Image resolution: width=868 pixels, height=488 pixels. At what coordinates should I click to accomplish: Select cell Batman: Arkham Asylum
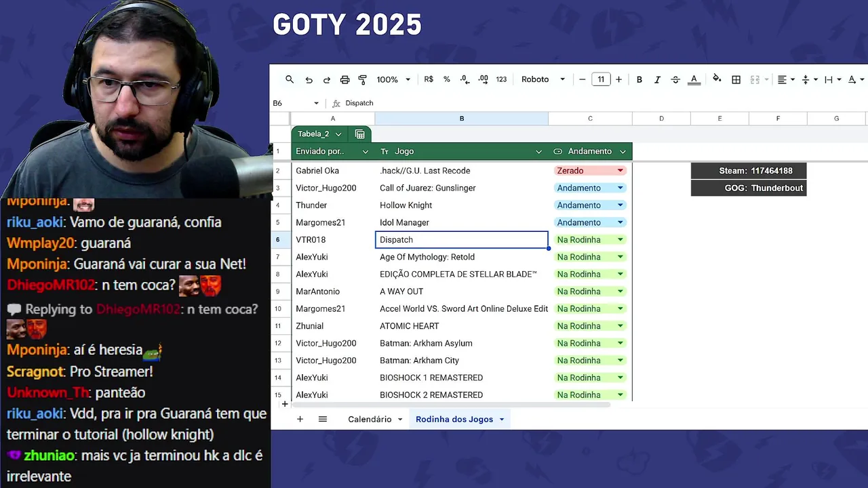click(x=461, y=343)
